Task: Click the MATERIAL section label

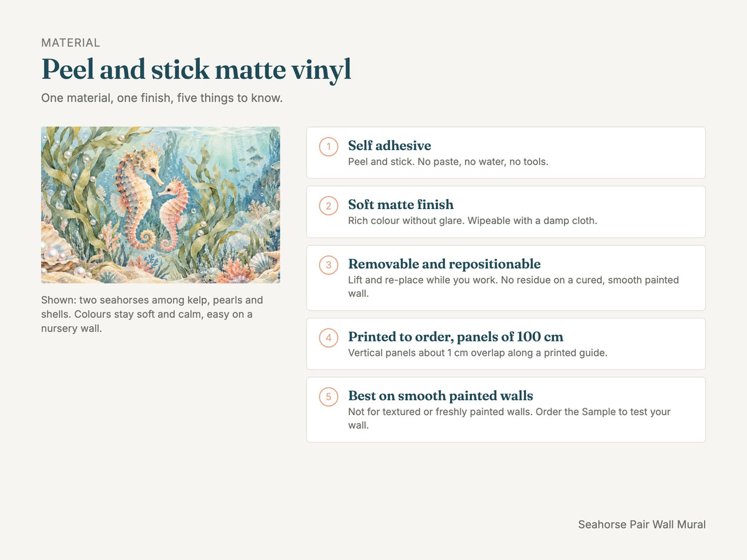Action: 70,43
